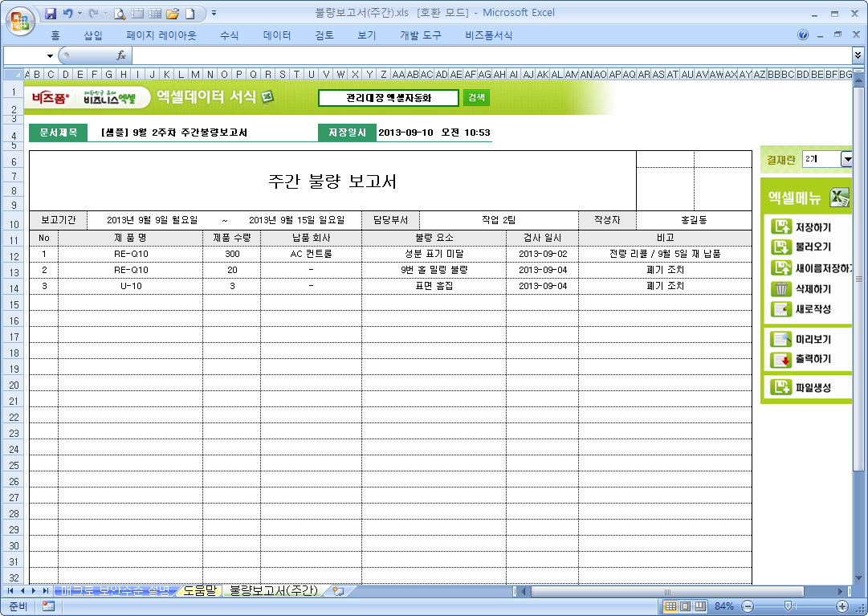Click the 비즈니스엑셀 logo
Viewport: 868px width, 616px height.
click(110, 97)
